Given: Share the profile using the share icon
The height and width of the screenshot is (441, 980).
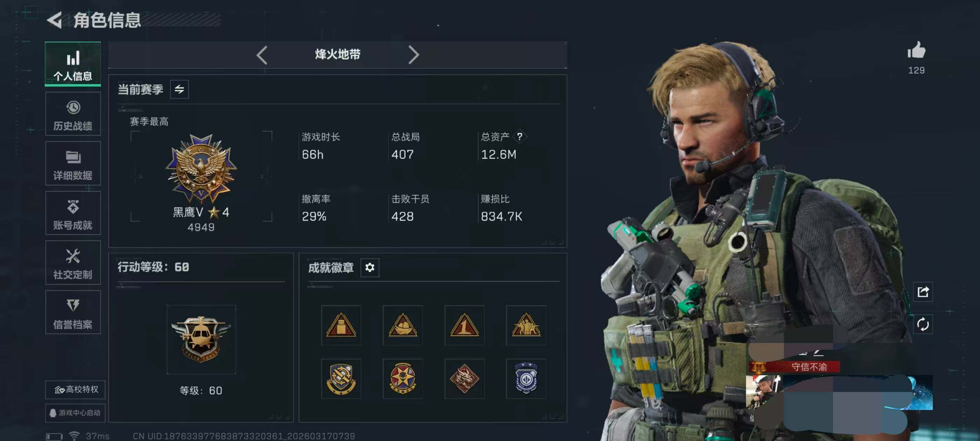Looking at the screenshot, I should point(923,292).
